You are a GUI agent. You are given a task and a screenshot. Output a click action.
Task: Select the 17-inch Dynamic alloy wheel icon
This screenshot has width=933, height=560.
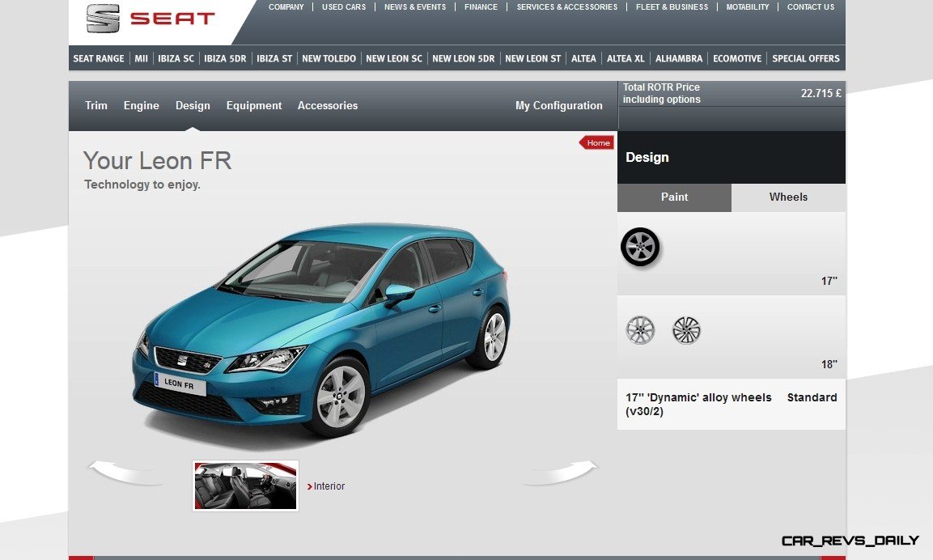640,247
